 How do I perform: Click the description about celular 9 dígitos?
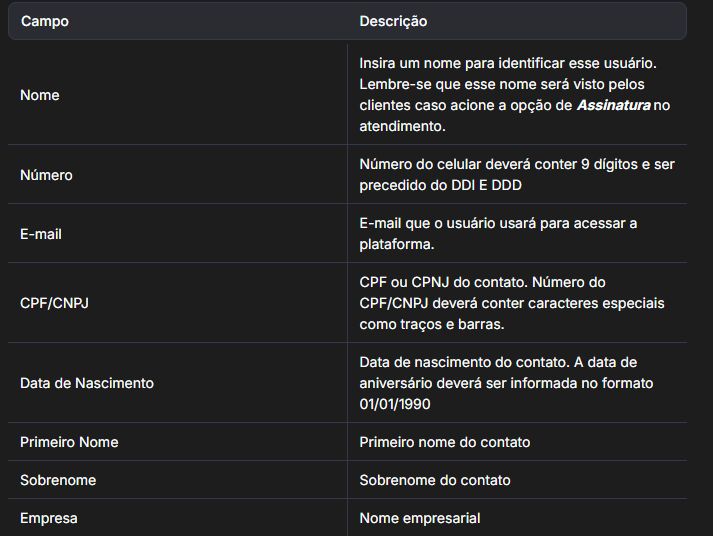coord(517,174)
